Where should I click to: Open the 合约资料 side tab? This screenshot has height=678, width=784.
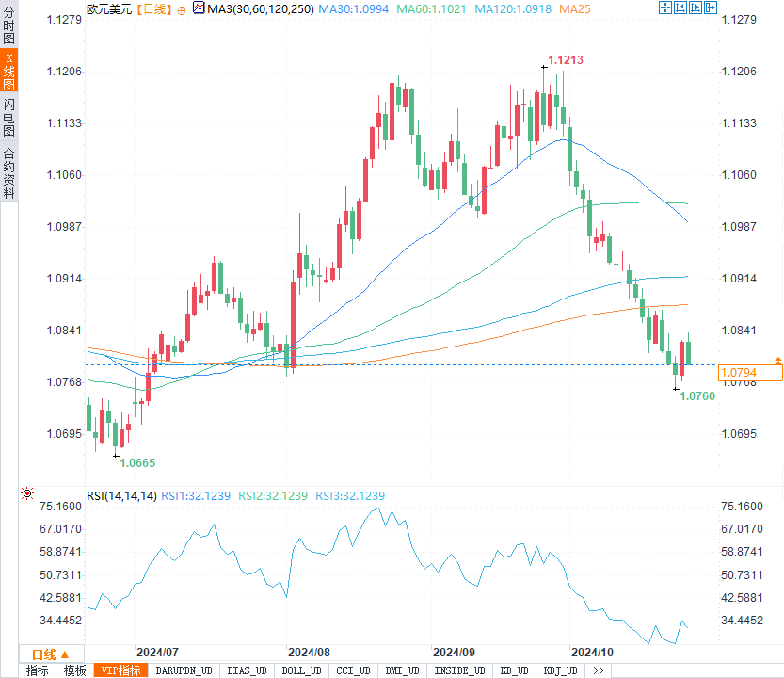pyautogui.click(x=8, y=171)
